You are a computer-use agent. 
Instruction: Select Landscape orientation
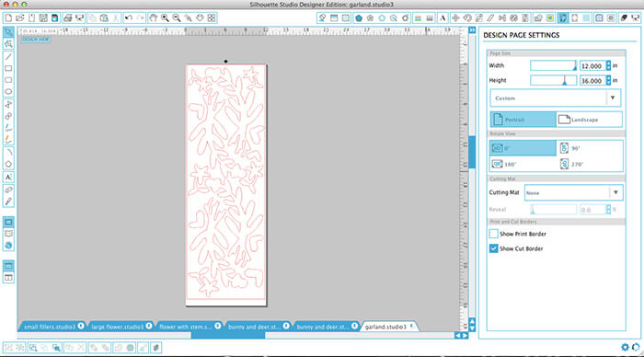tap(589, 120)
